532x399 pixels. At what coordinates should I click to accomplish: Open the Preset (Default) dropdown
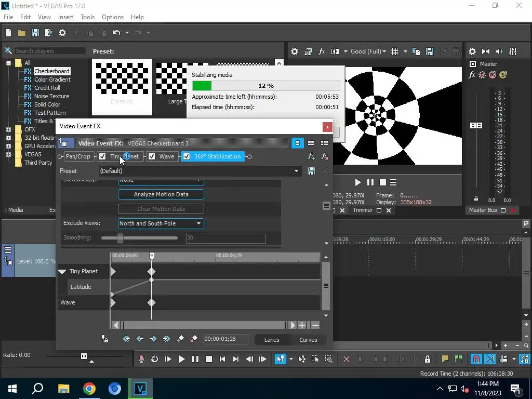coord(296,171)
